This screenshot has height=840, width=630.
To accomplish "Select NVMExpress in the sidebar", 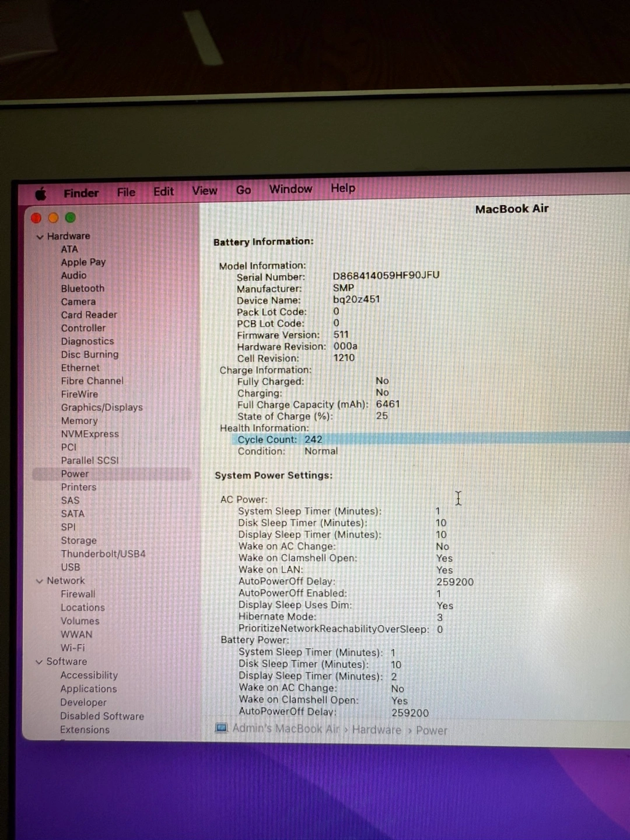I will [90, 434].
